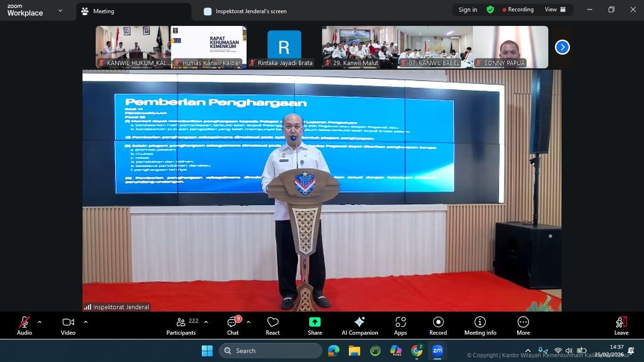The width and height of the screenshot is (644, 362).
Task: Click the encryption shield icon
Action: (490, 10)
